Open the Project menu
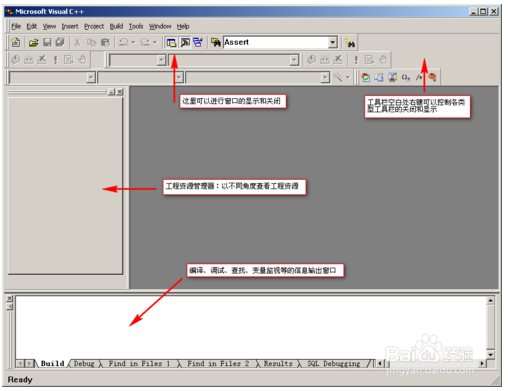The height and width of the screenshot is (391, 508). pos(94,26)
